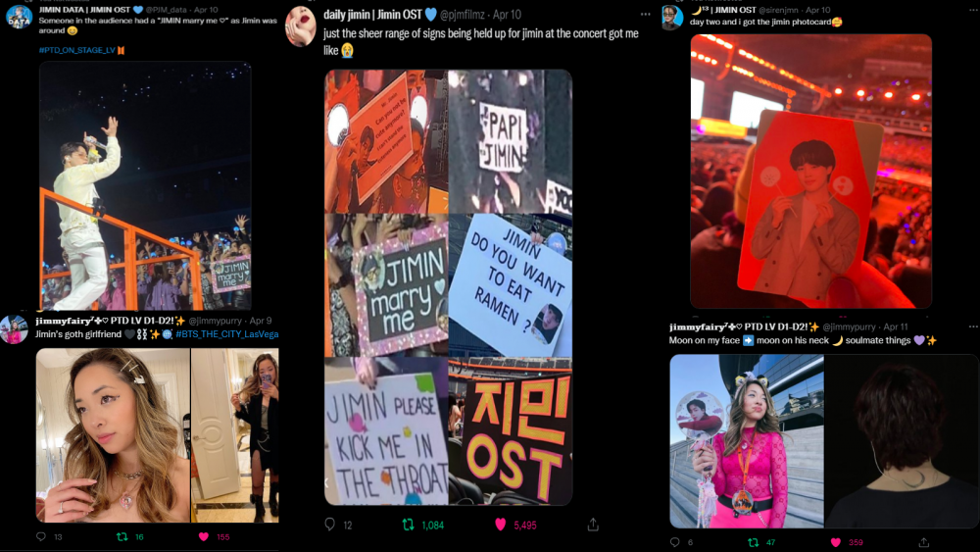Click the reply icon with 12 replies
Viewport: 980px width, 552px height.
pyautogui.click(x=330, y=525)
